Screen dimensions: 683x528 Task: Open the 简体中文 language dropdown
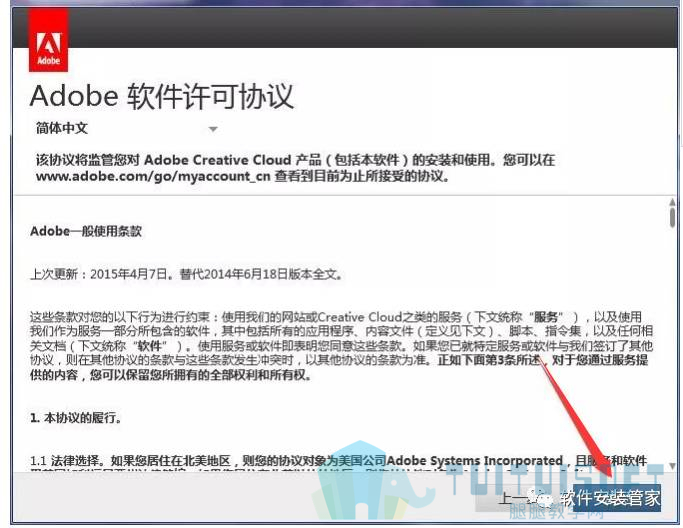tap(126, 129)
